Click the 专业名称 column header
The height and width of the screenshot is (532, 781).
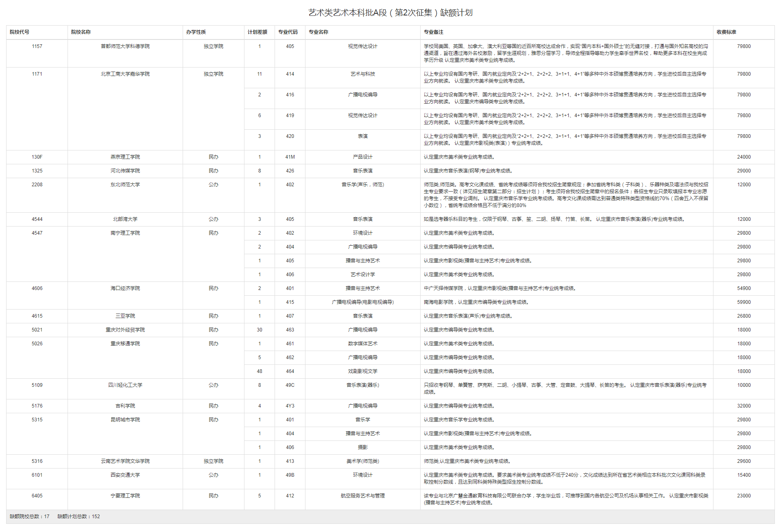319,32
